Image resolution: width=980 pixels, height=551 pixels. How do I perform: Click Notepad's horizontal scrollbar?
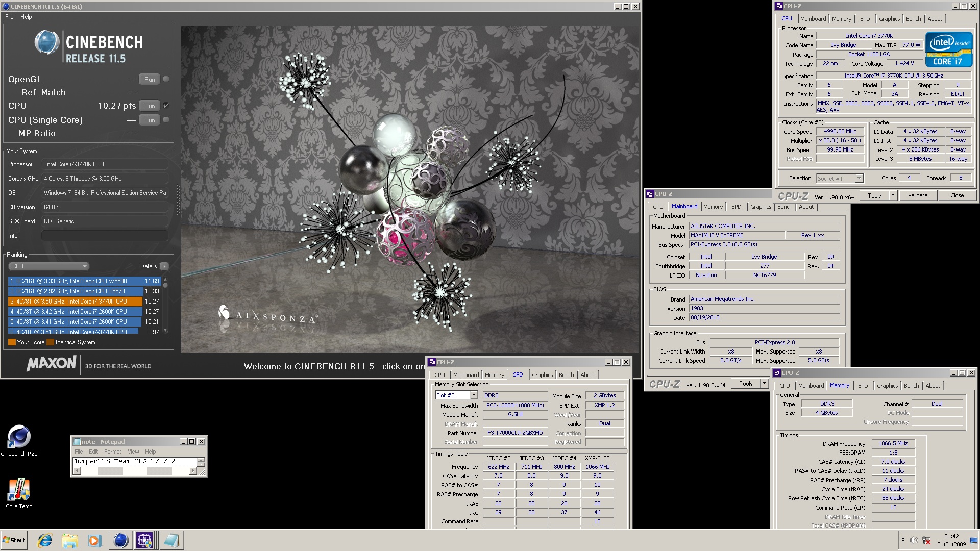point(135,471)
